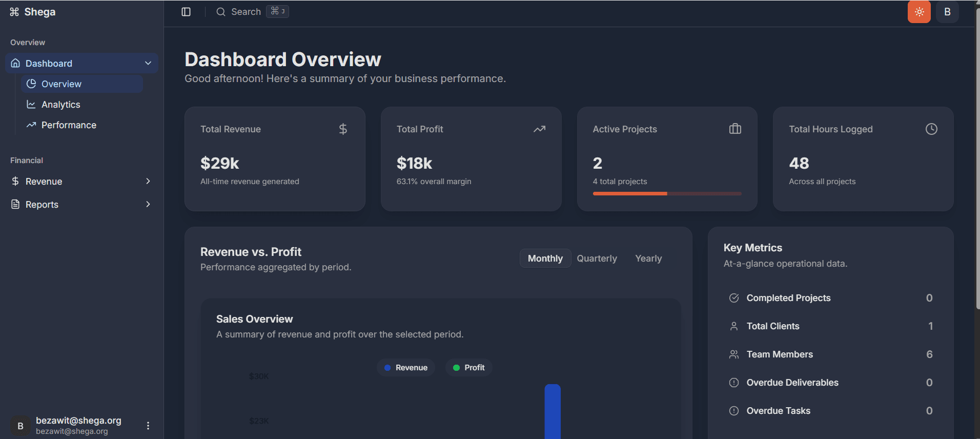The width and height of the screenshot is (980, 439).
Task: Click the blue Revenue legend dot
Action: coord(387,368)
